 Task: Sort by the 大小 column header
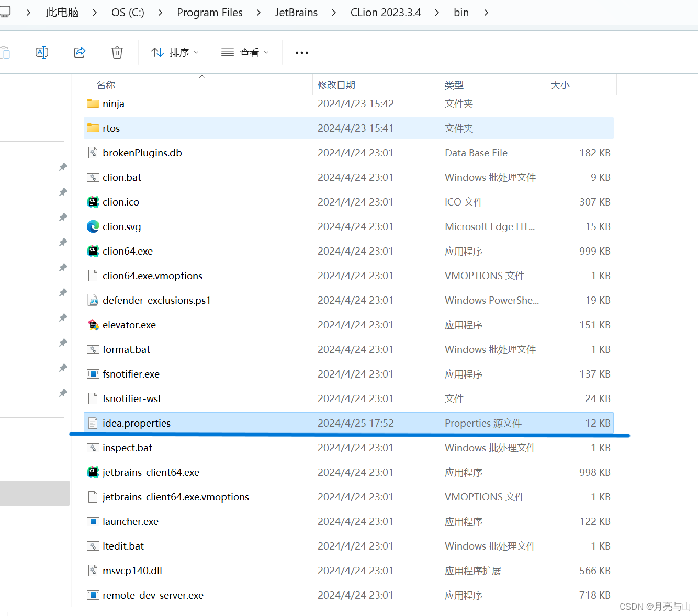(560, 85)
